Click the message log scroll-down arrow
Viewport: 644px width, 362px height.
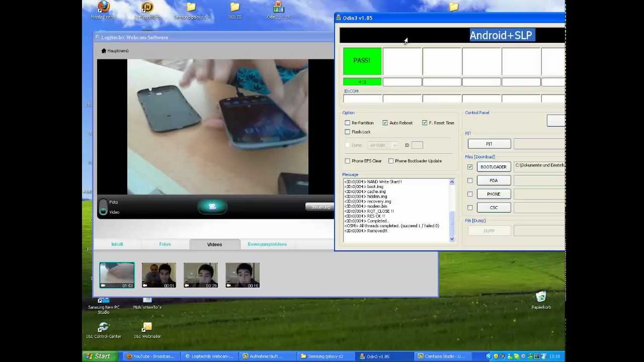(x=452, y=239)
